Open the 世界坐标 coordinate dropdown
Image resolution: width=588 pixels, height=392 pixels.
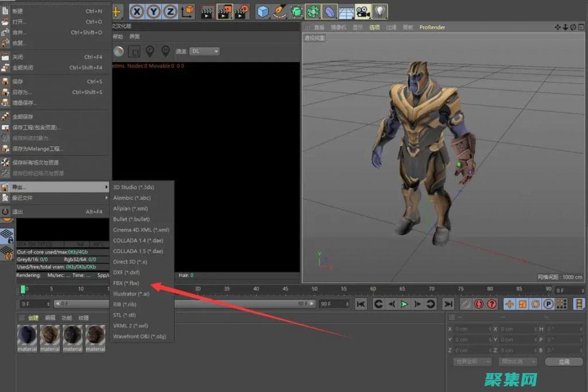tap(473, 362)
